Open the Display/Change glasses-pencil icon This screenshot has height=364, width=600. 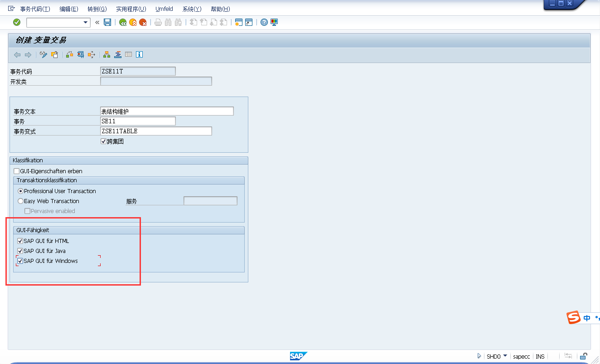43,54
